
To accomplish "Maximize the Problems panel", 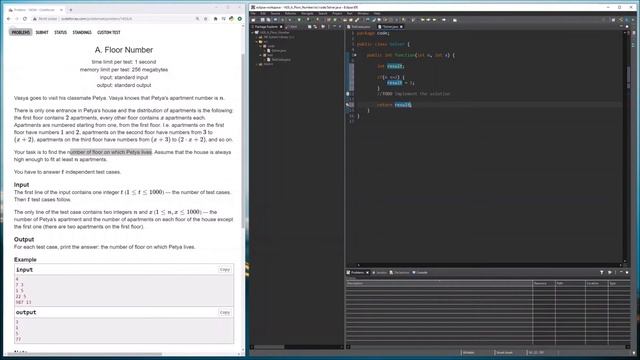I will tap(627, 272).
